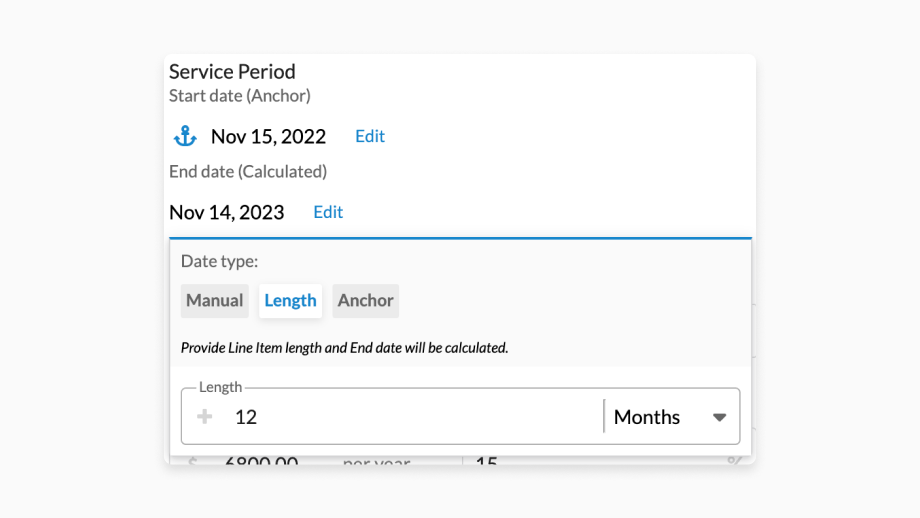Focus the Length input showing 12
This screenshot has height=518, width=920.
coord(410,417)
